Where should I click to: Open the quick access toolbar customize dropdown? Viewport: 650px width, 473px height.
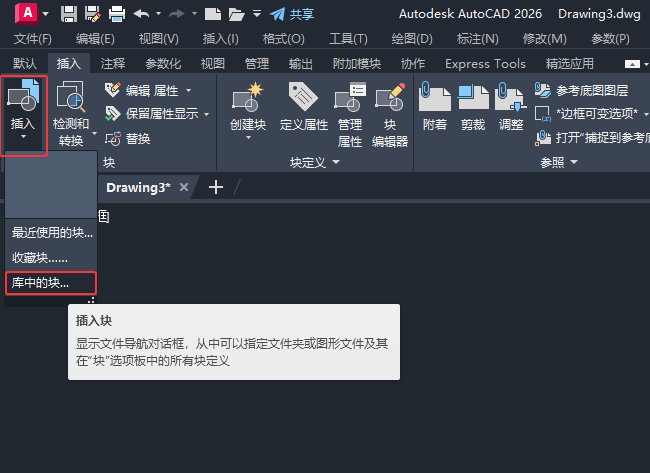(x=257, y=14)
